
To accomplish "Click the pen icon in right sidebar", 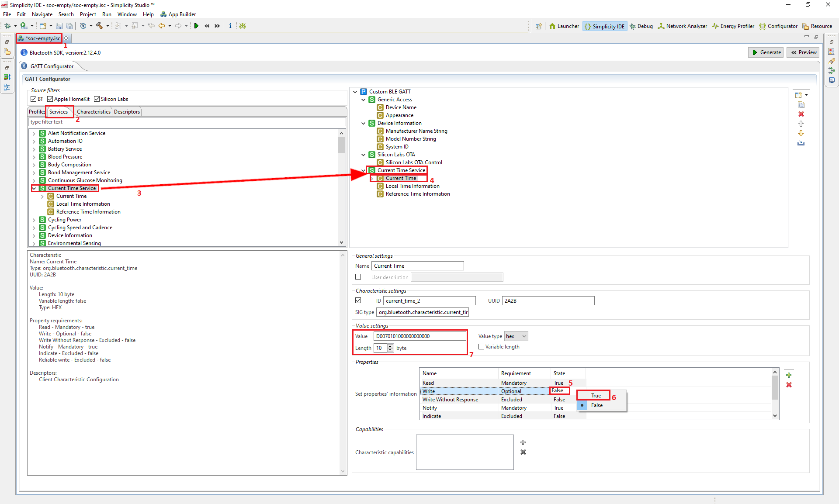I will tap(832, 61).
